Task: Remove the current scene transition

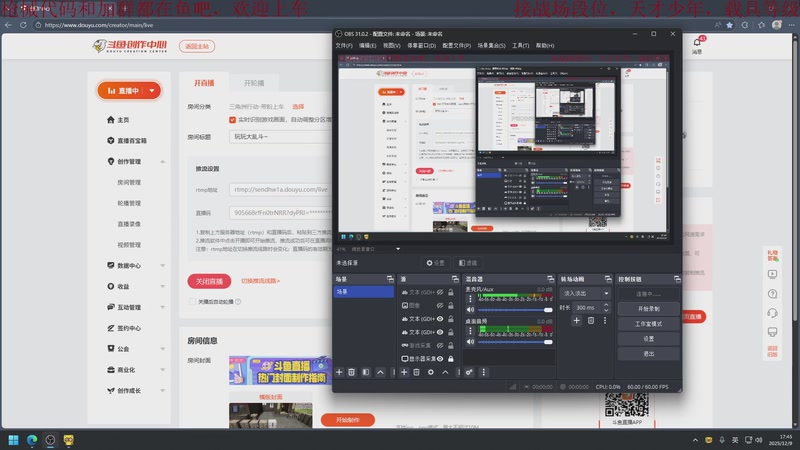Action: coord(591,320)
